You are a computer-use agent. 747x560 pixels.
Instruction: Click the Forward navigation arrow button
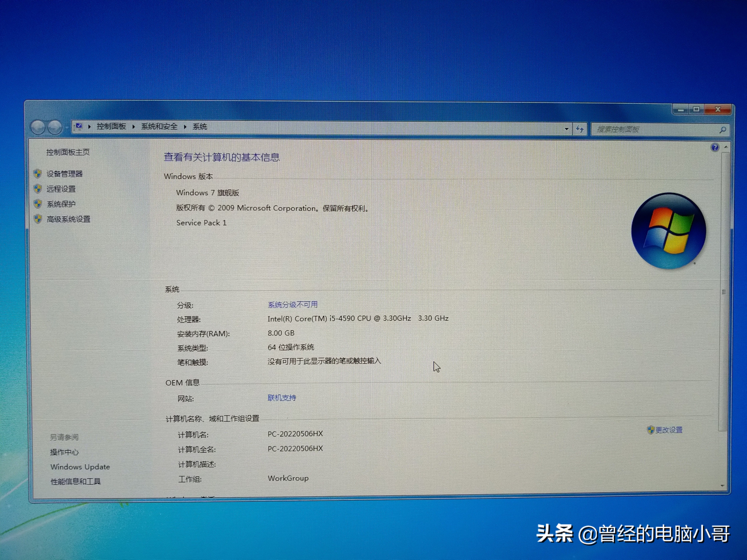point(54,127)
